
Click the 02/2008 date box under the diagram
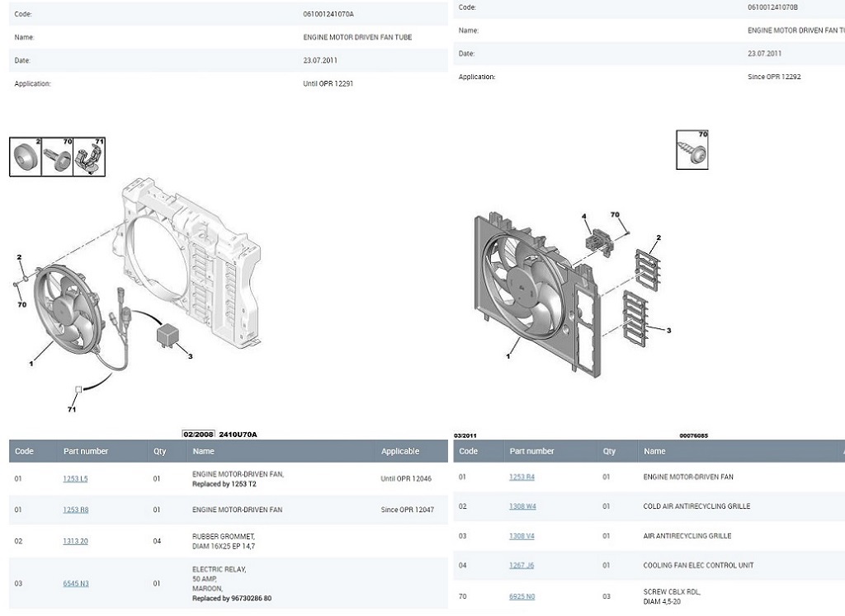(198, 434)
